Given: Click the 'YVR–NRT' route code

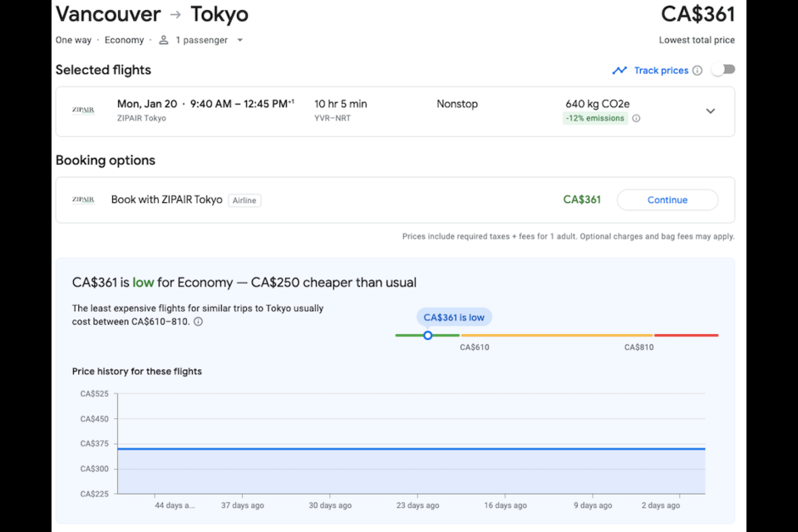Looking at the screenshot, I should (332, 118).
